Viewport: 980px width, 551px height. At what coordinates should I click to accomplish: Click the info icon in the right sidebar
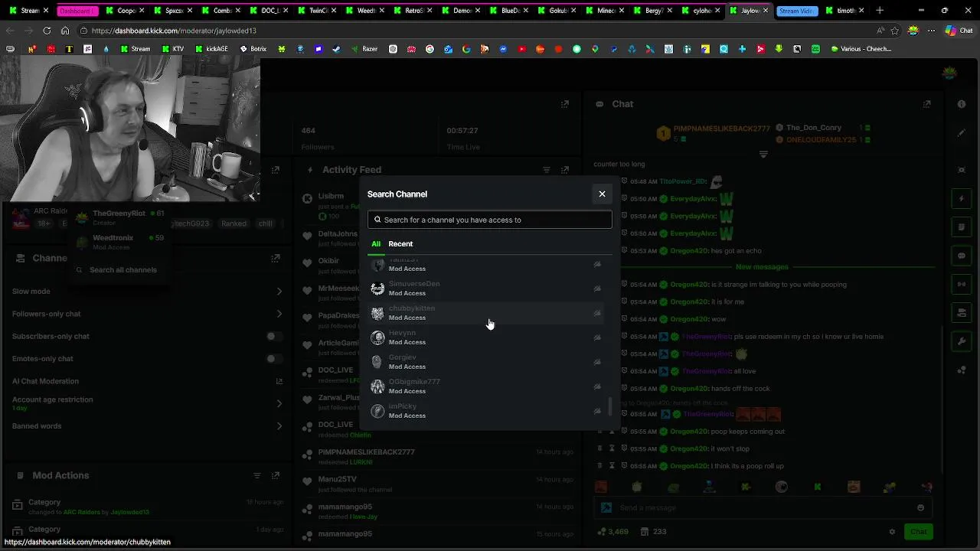962,104
